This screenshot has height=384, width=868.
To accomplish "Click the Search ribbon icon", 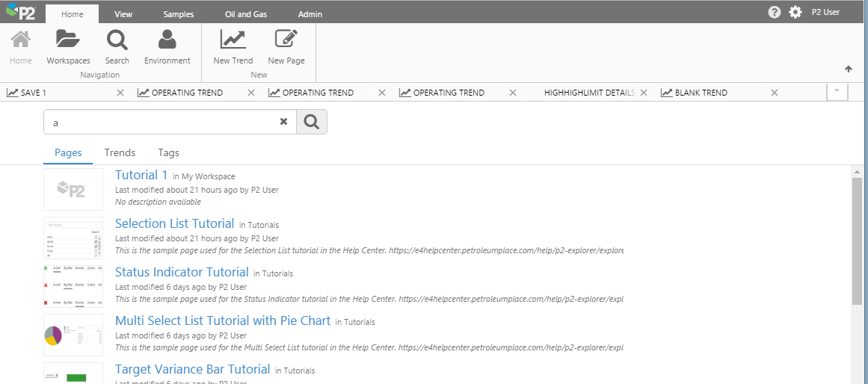I will point(117,40).
